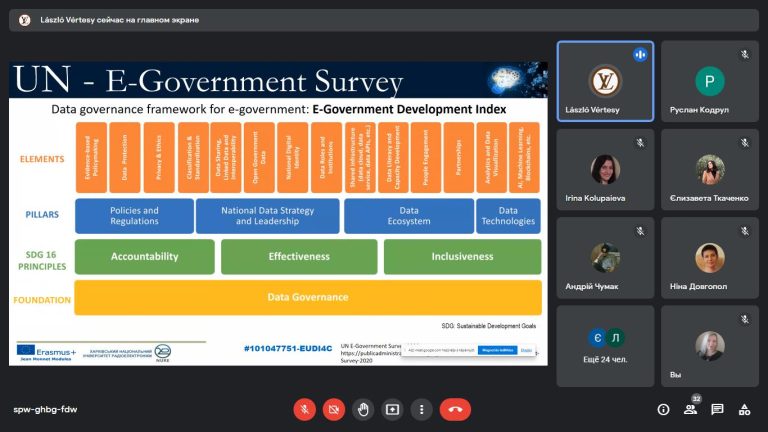The image size is (768, 432).
Task: Raise hand using the hand icon
Action: point(363,409)
